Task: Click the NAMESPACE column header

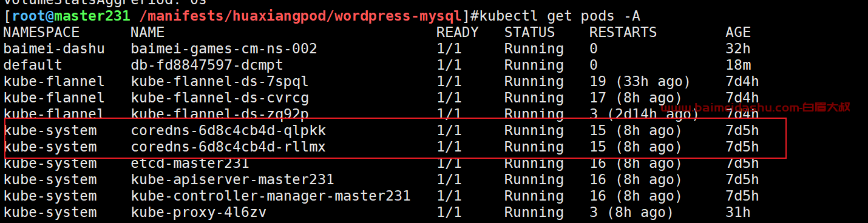Action: (41, 32)
